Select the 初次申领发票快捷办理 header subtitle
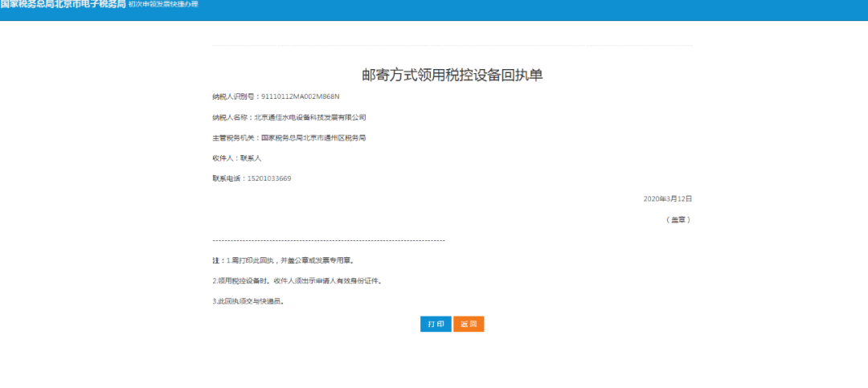The height and width of the screenshot is (388, 868). coord(163,4)
